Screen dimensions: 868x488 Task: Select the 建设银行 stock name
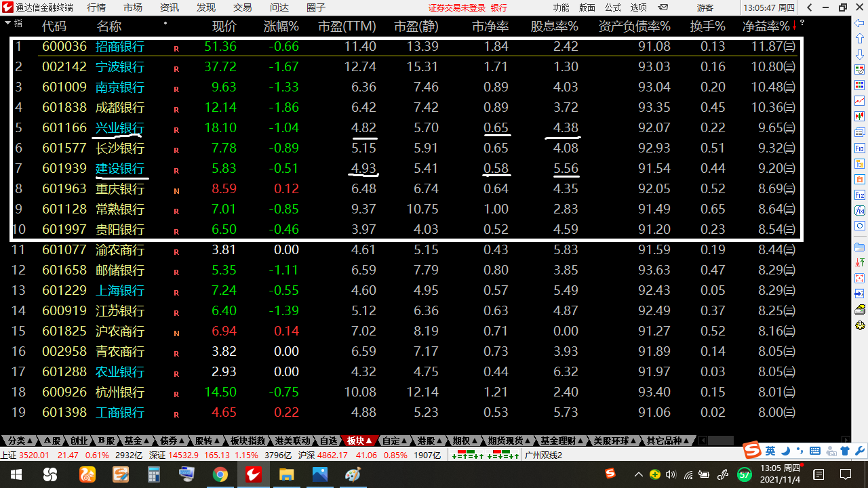click(120, 169)
